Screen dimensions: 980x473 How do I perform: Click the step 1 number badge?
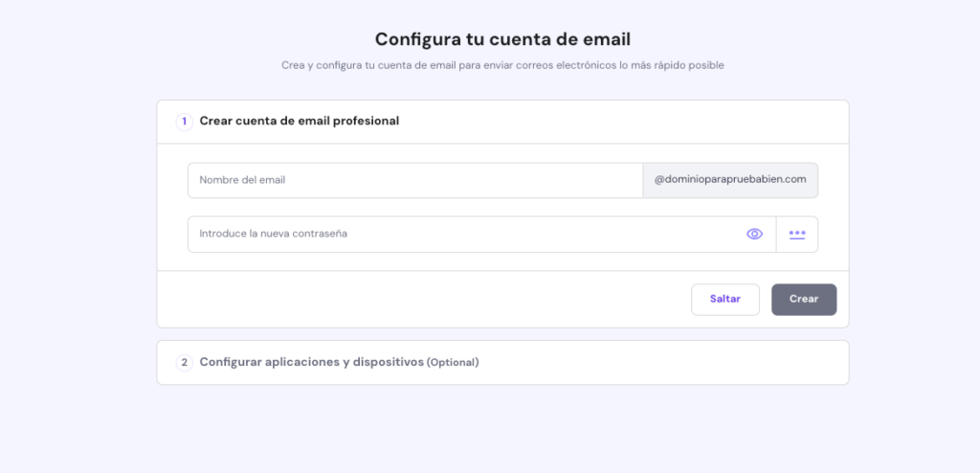pyautogui.click(x=185, y=122)
